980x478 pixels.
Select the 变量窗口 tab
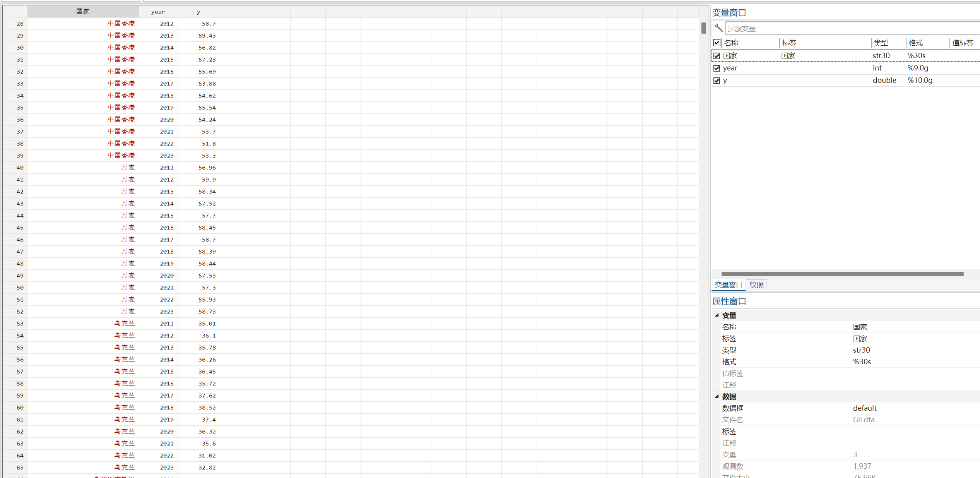tap(728, 285)
